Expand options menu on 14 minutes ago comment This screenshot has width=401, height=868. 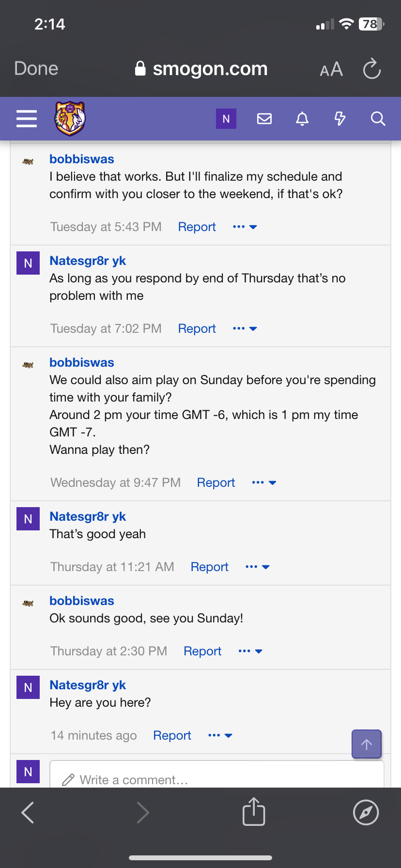click(220, 735)
